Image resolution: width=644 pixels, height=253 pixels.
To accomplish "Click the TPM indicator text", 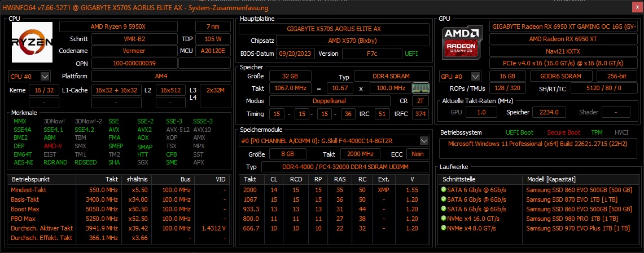I will (597, 132).
